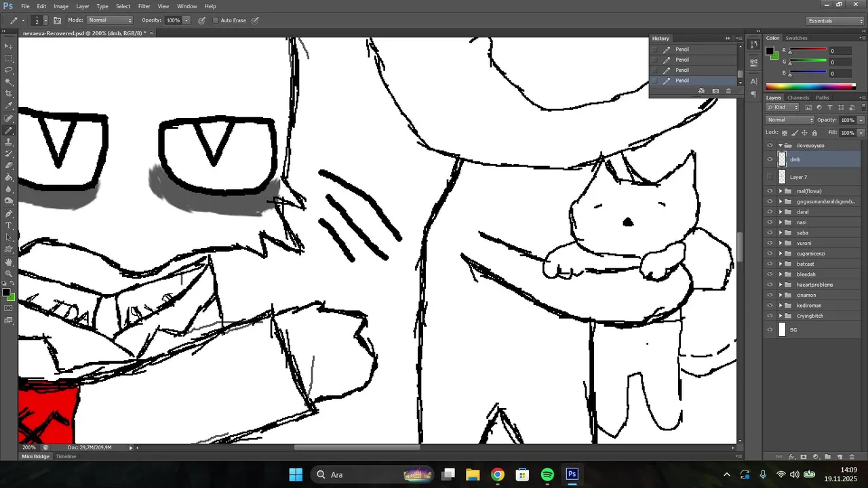Image resolution: width=868 pixels, height=488 pixels.
Task: Open the pencil Mode dropdown
Action: 109,20
